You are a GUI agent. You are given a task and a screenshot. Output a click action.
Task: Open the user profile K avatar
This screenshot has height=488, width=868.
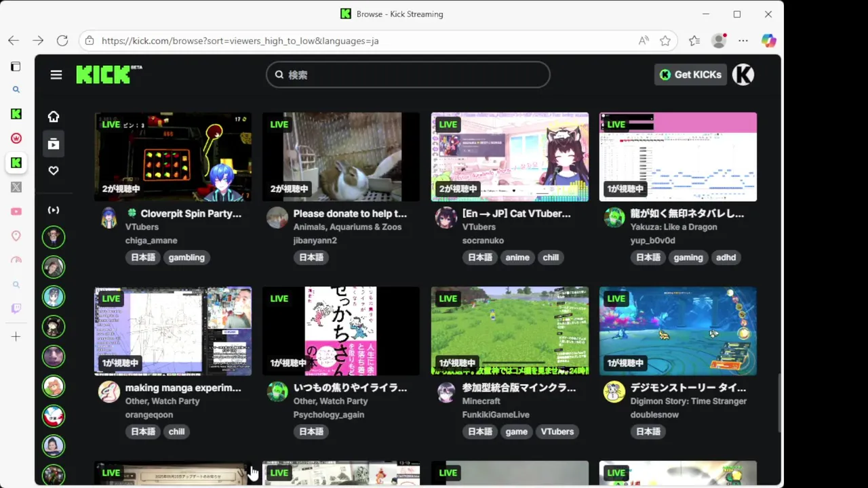click(x=743, y=75)
